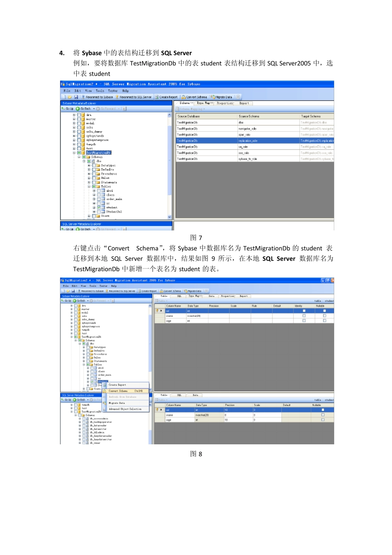Switch to the Properties tab in Figure 7

225,103
